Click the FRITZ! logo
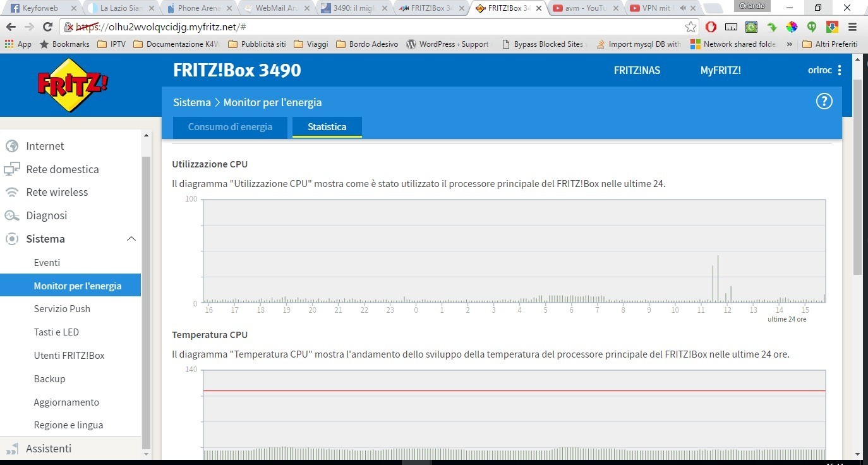 [x=73, y=85]
